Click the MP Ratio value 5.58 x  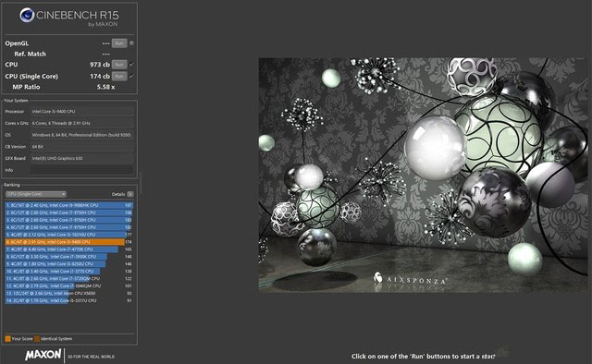(105, 87)
